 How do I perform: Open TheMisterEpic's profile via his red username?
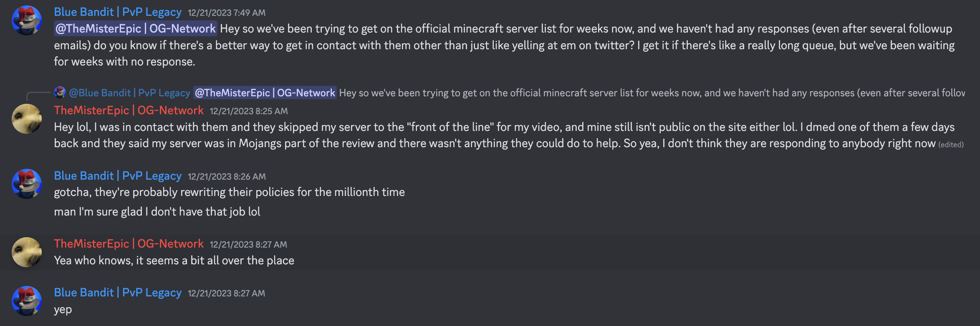(x=129, y=110)
